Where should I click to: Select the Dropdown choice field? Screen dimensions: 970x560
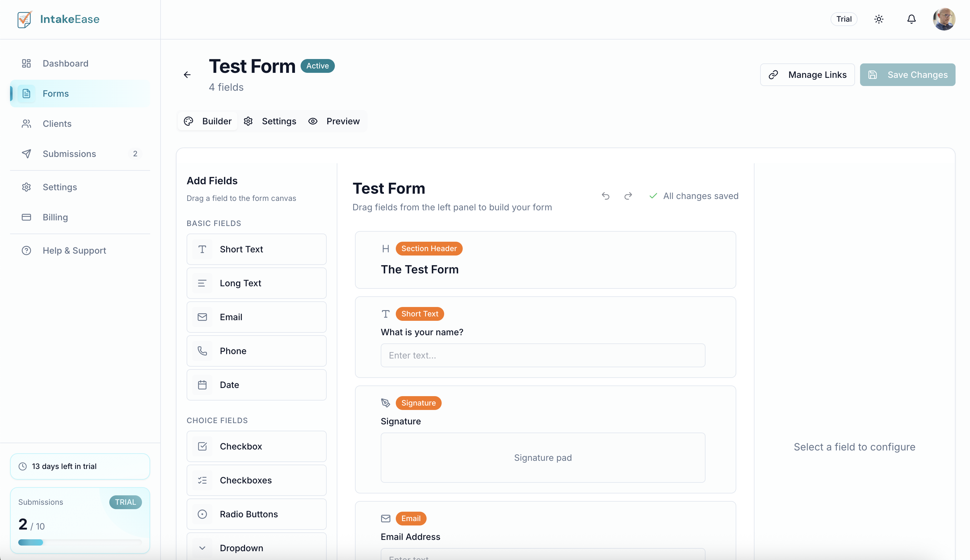coord(256,548)
